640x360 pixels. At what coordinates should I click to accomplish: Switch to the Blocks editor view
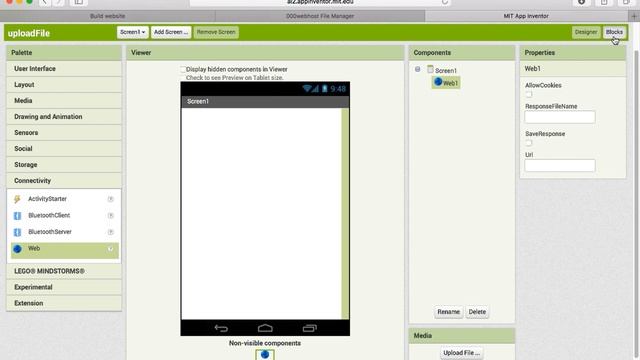[x=614, y=32]
